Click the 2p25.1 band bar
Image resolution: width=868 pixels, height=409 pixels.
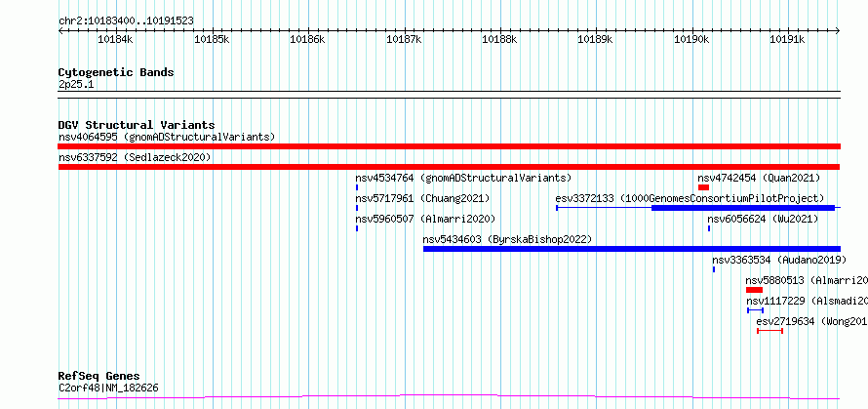(x=449, y=95)
